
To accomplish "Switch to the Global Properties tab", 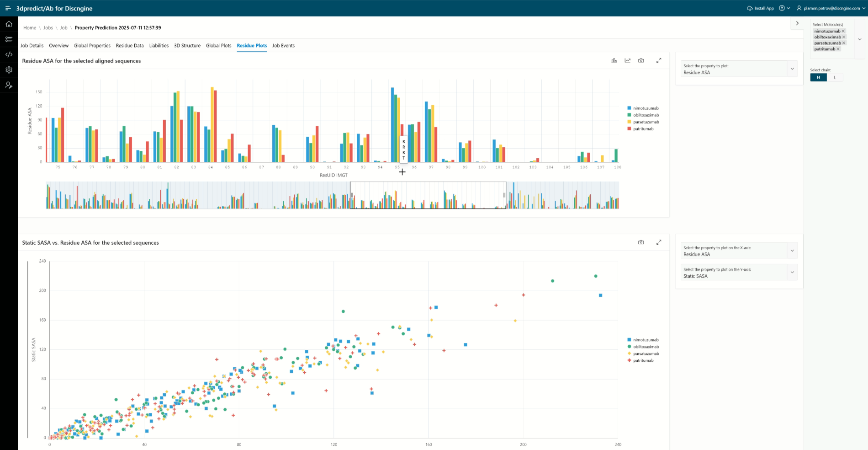I will coord(92,46).
